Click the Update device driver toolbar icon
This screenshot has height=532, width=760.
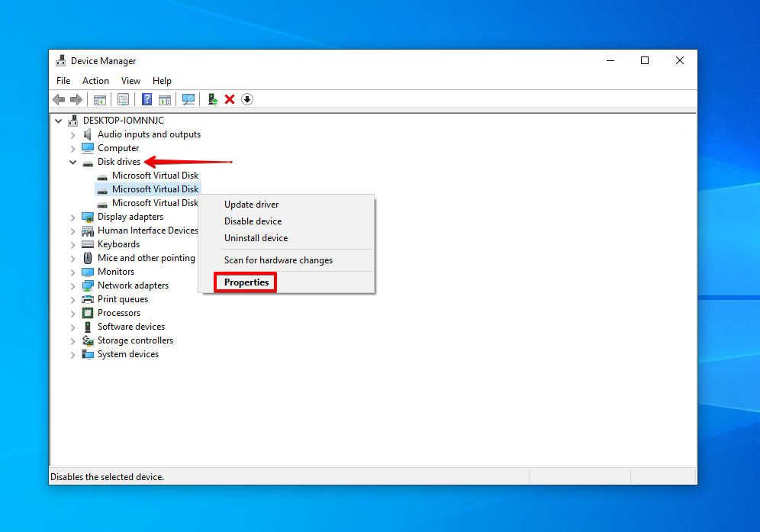point(213,100)
